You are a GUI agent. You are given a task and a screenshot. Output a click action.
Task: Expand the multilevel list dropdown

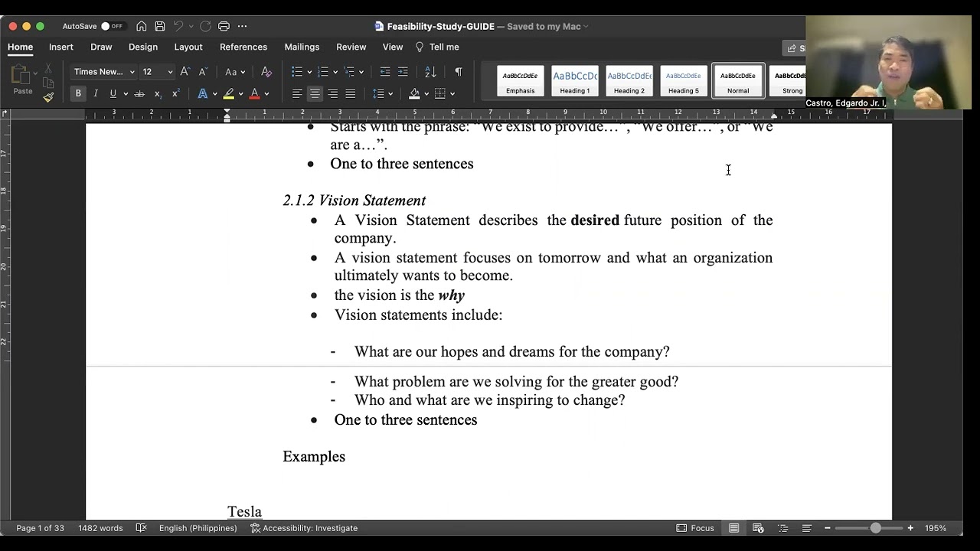click(x=361, y=72)
